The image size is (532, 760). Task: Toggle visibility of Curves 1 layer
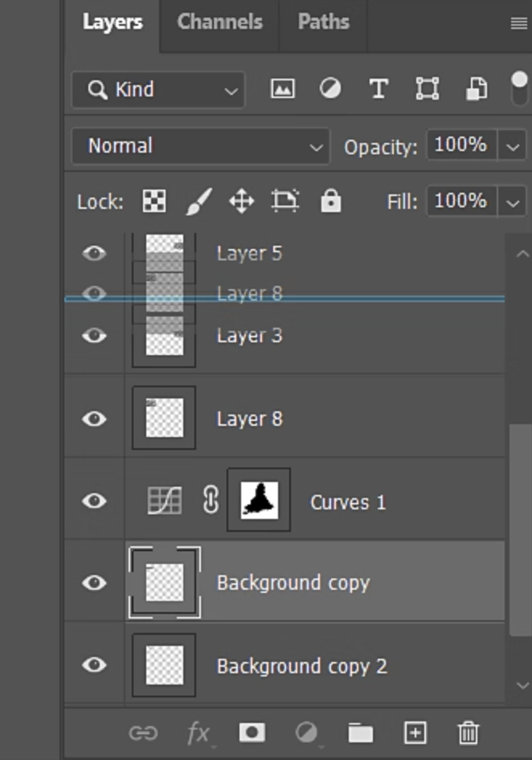[x=94, y=501]
